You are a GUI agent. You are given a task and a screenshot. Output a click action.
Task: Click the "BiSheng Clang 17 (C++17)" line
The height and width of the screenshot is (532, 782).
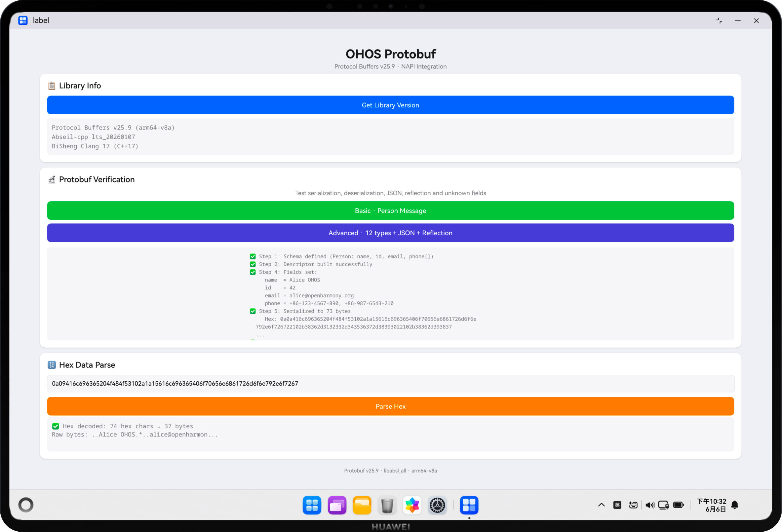pyautogui.click(x=95, y=146)
